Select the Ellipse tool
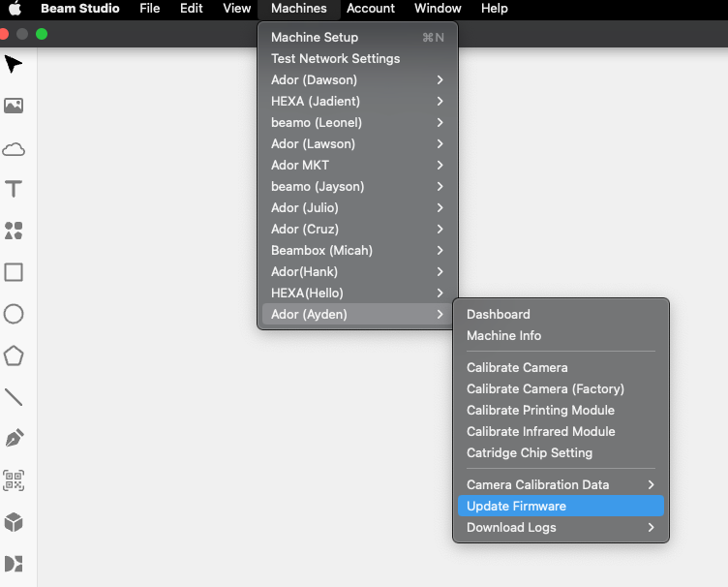 tap(14, 314)
